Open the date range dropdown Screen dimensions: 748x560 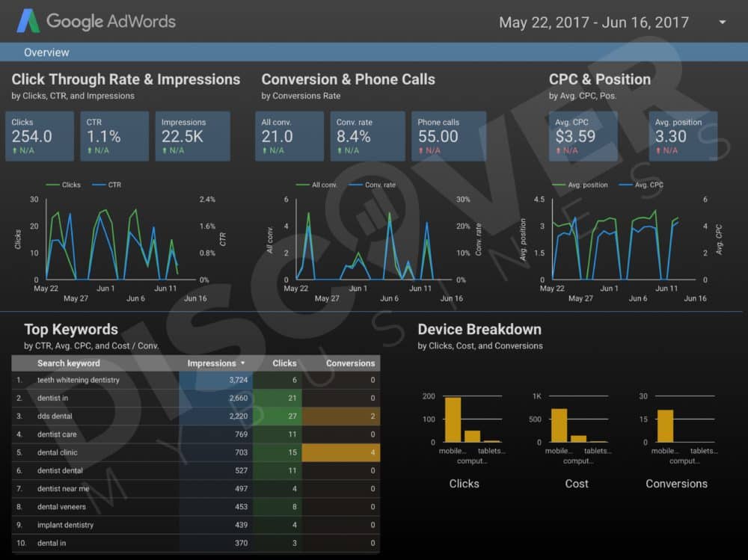[723, 22]
